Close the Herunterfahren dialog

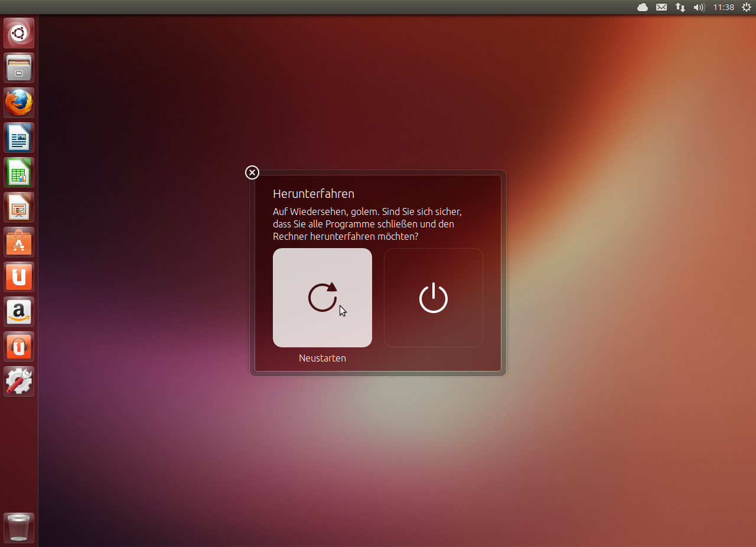[x=252, y=172]
